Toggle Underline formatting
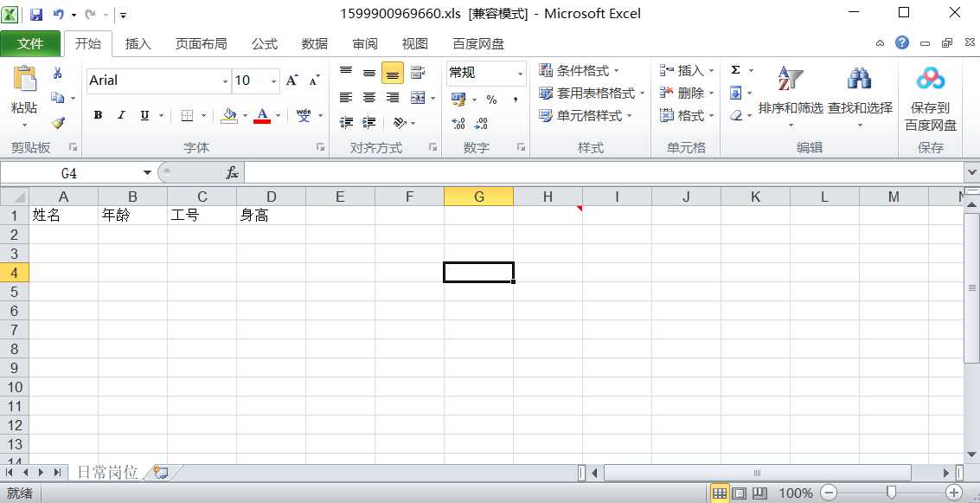Screen dimensions: 980x503 pyautogui.click(x=144, y=115)
